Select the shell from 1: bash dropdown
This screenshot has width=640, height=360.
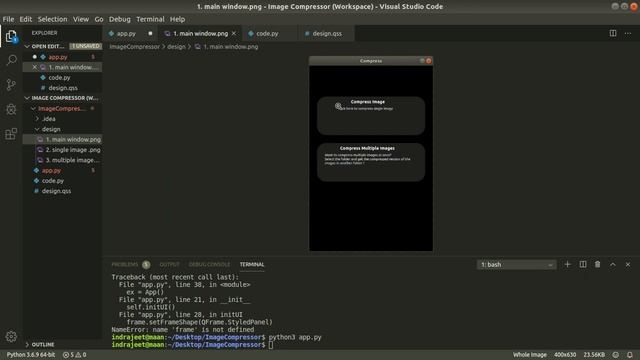coord(516,264)
